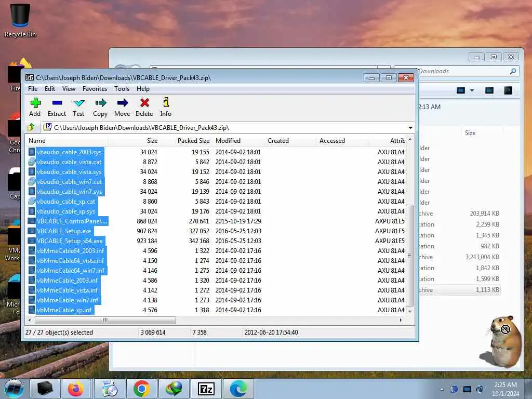
Task: Open the View menu
Action: pyautogui.click(x=69, y=88)
